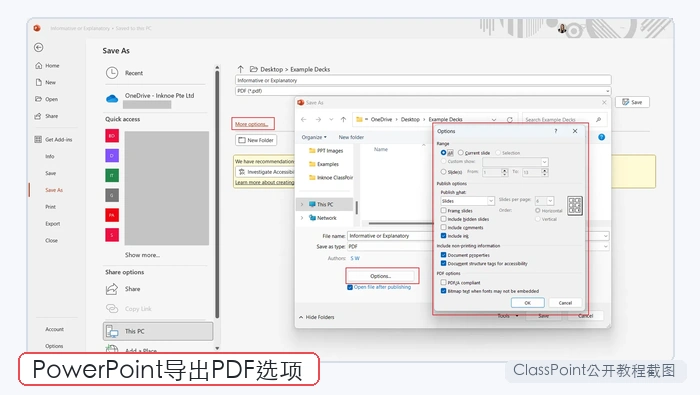Image resolution: width=700 pixels, height=395 pixels.
Task: Click the Save As dialog forward arrow
Action: coord(318,120)
